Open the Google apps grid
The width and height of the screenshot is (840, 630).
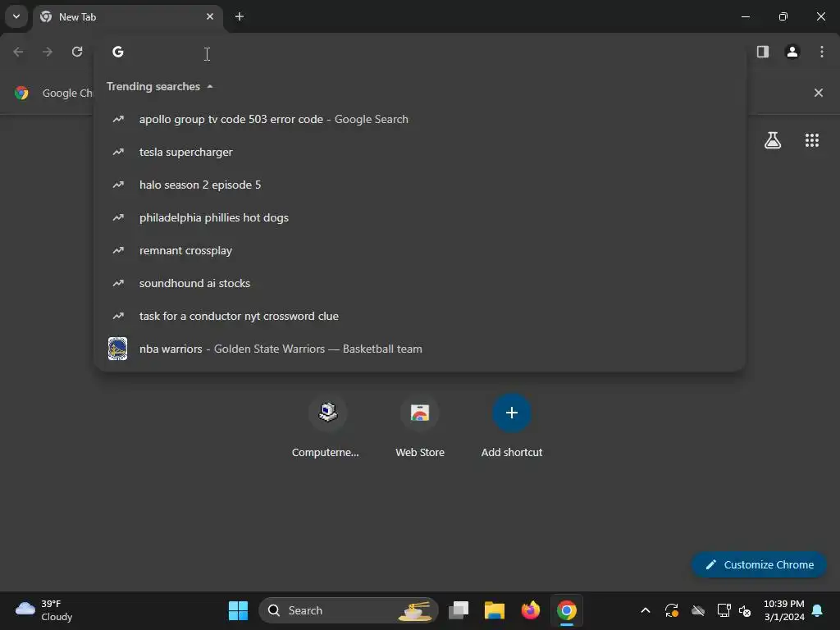(812, 140)
